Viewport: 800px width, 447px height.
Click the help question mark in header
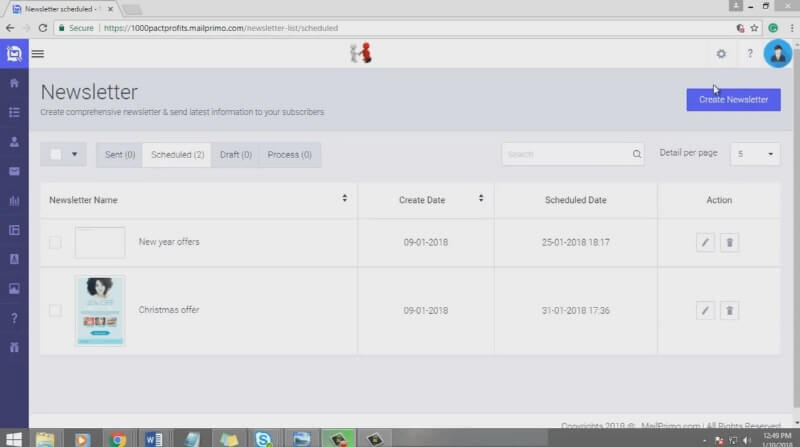coord(749,54)
